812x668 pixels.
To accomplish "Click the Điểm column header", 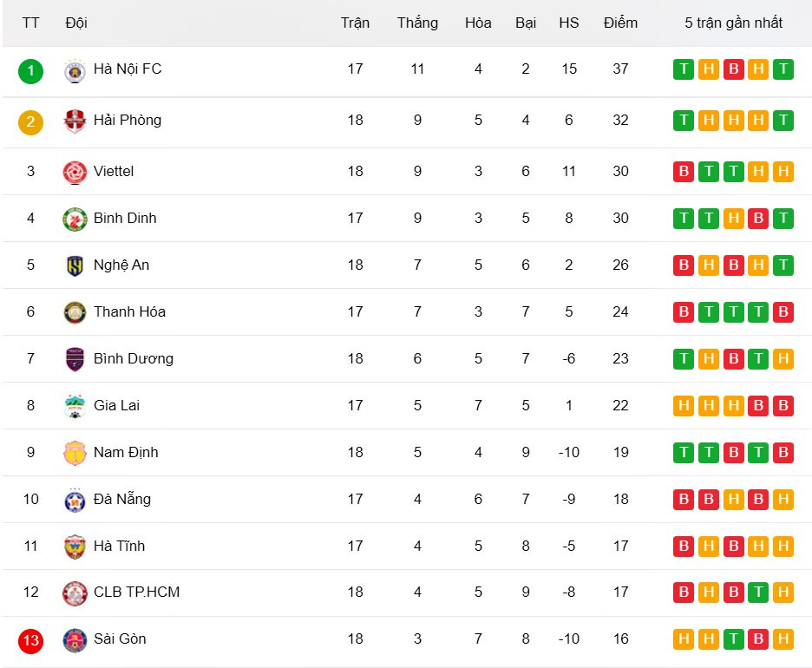I will (x=620, y=23).
